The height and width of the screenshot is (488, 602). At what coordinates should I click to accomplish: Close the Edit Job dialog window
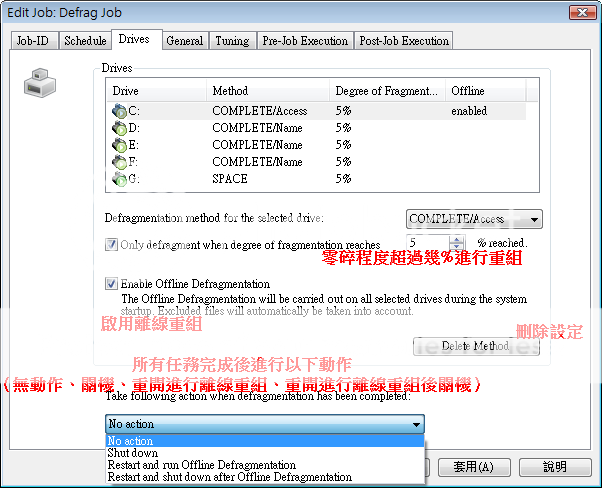tap(582, 12)
